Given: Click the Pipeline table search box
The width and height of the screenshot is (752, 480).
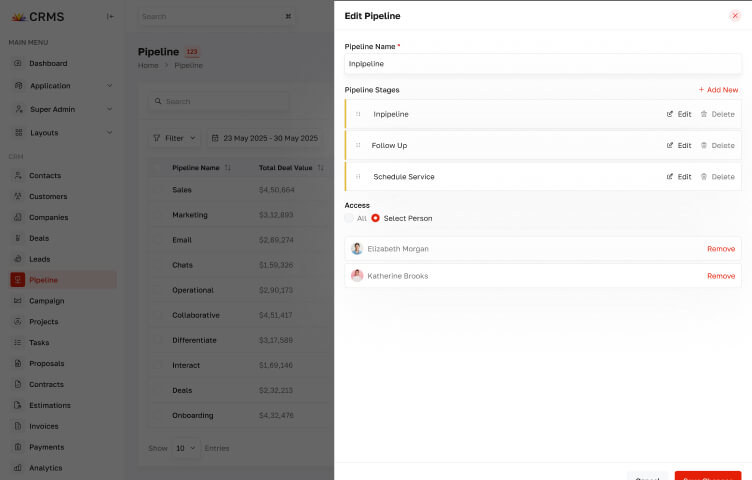Looking at the screenshot, I should (219, 102).
